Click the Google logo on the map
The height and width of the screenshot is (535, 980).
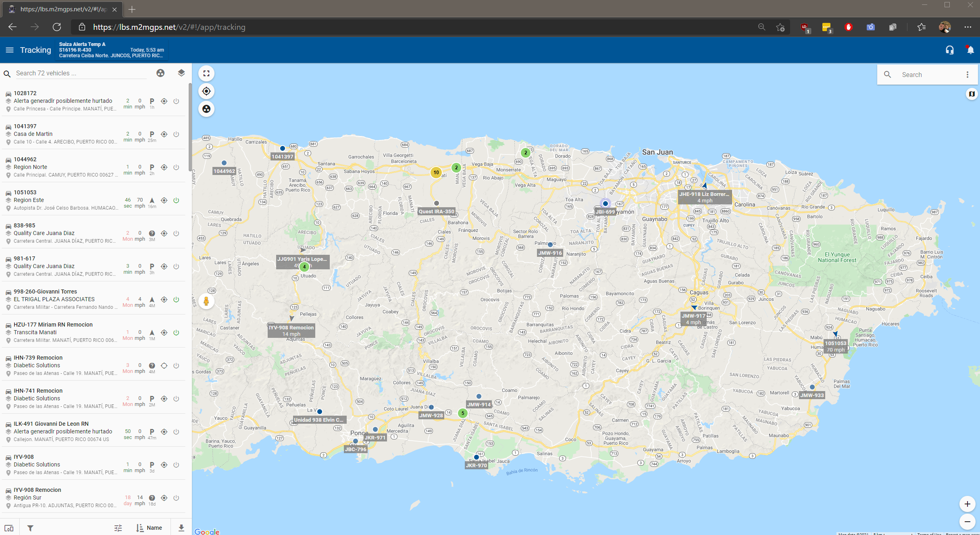click(206, 531)
